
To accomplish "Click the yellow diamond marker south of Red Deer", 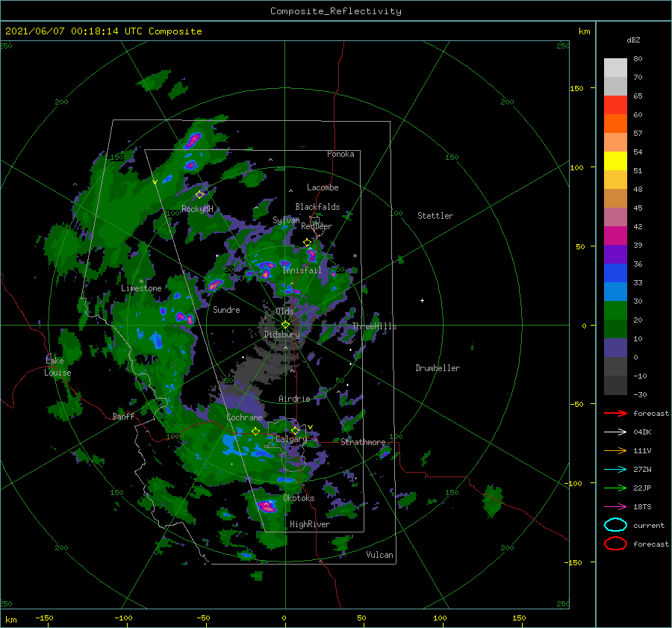I will (307, 243).
